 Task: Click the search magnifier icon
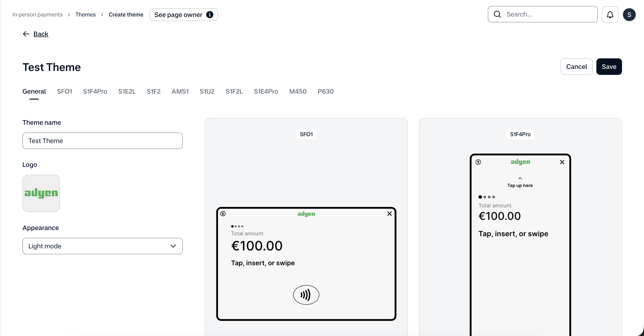[x=497, y=14]
